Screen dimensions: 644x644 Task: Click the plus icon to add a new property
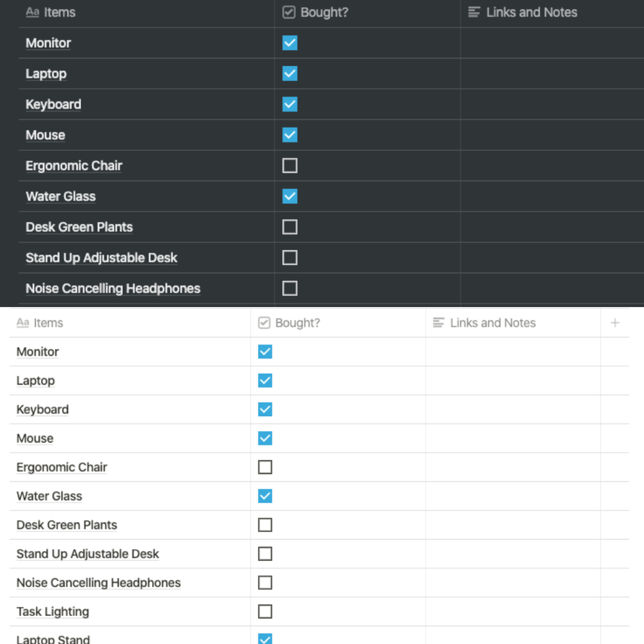click(615, 323)
